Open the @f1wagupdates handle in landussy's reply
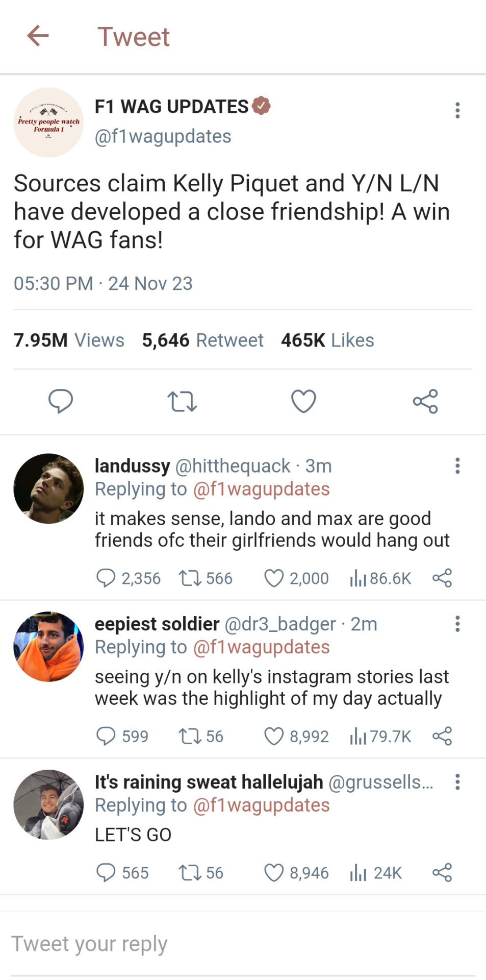 click(261, 489)
